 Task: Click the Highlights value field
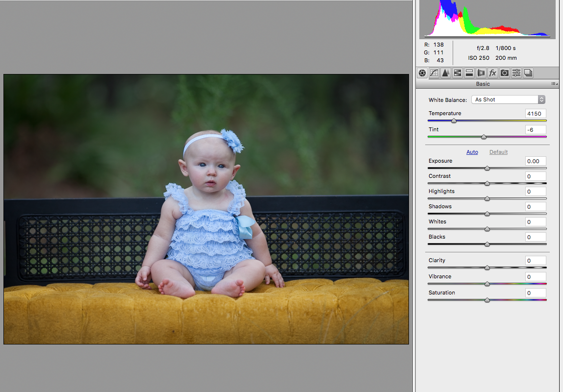[536, 192]
